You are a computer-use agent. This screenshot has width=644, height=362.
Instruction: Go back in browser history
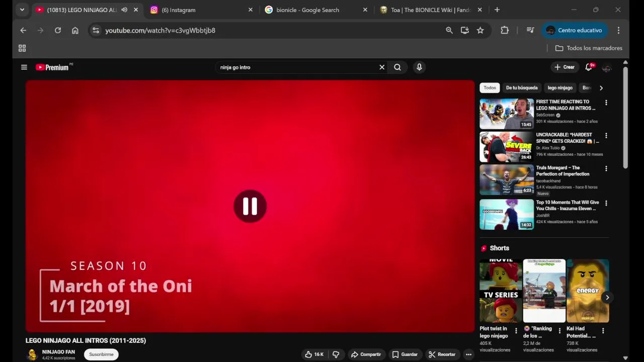[x=23, y=30]
